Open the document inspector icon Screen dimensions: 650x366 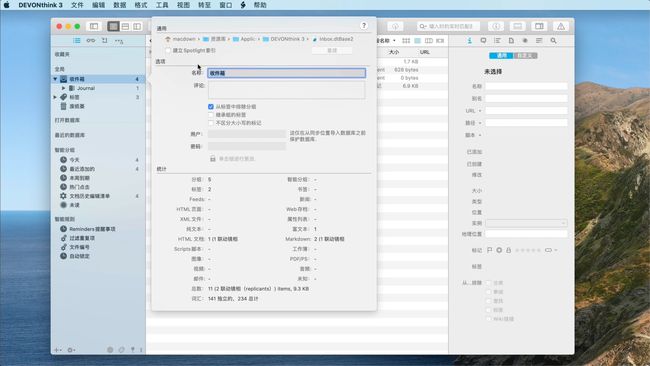pyautogui.click(x=511, y=41)
